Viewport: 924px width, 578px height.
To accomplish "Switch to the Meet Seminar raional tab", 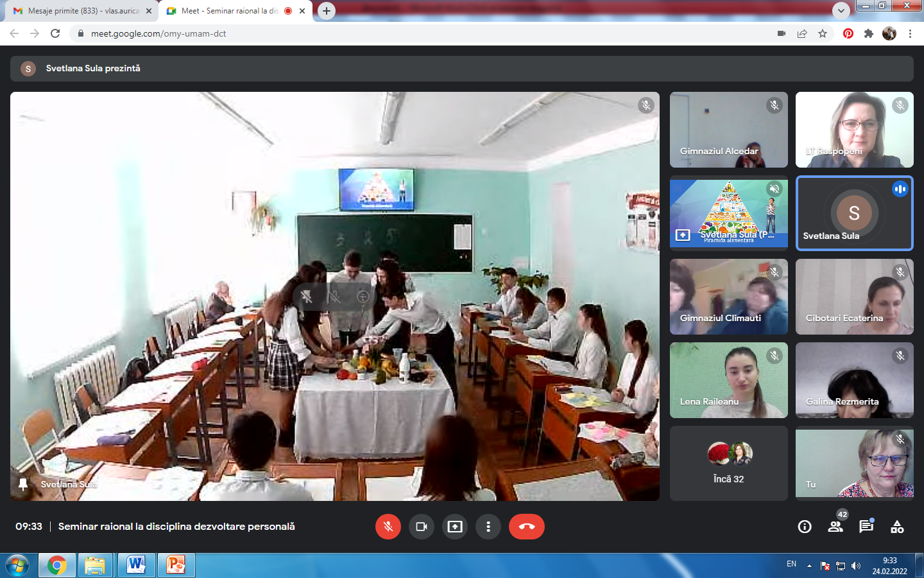I will (x=229, y=11).
